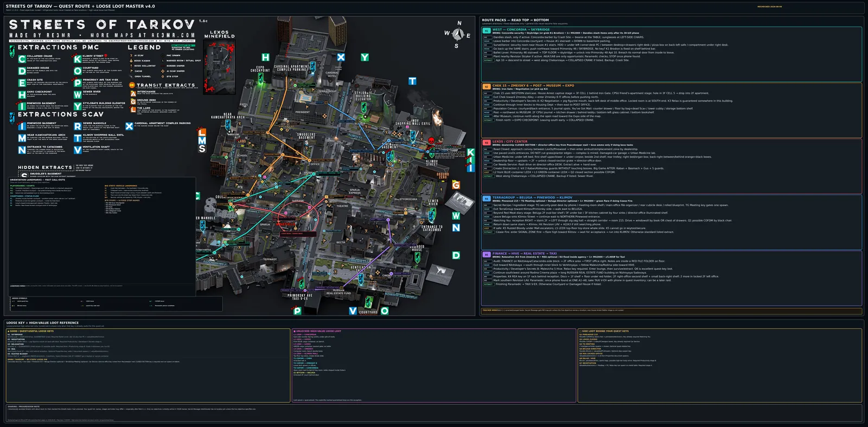Viewport: 868px width, 427px height.
Task: Click the blue X Cardinal Parking legend tile
Action: pyautogui.click(x=129, y=126)
